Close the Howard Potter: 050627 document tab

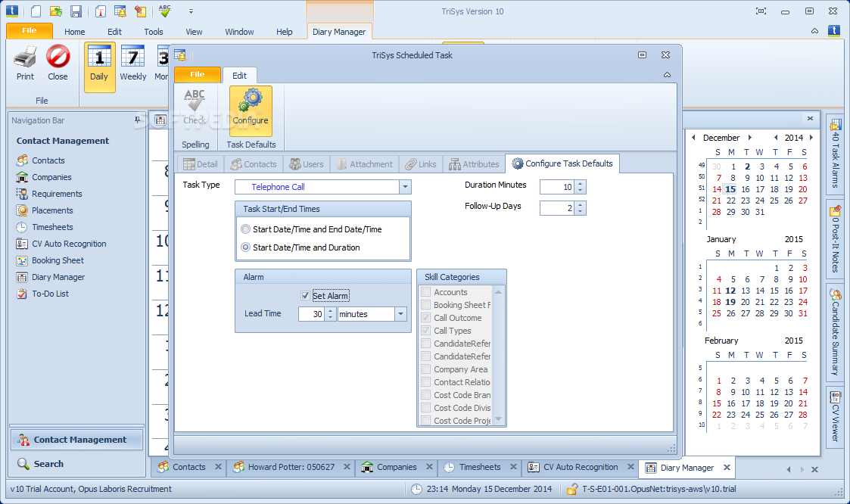(347, 467)
